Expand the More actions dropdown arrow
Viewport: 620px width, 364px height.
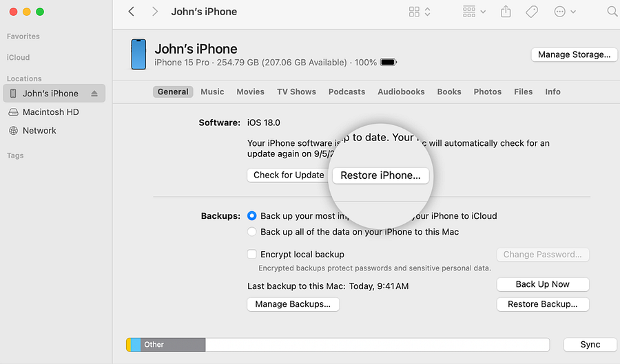tap(573, 12)
